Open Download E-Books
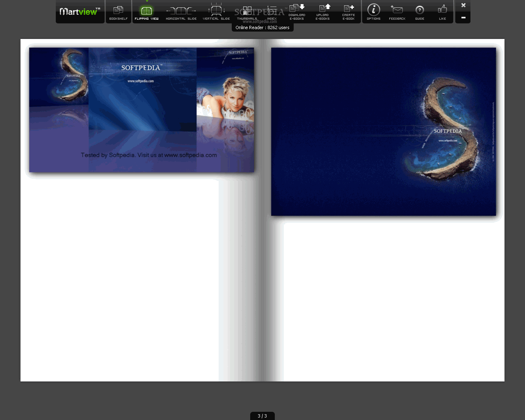Viewport: 525px width, 420px height. 297,12
